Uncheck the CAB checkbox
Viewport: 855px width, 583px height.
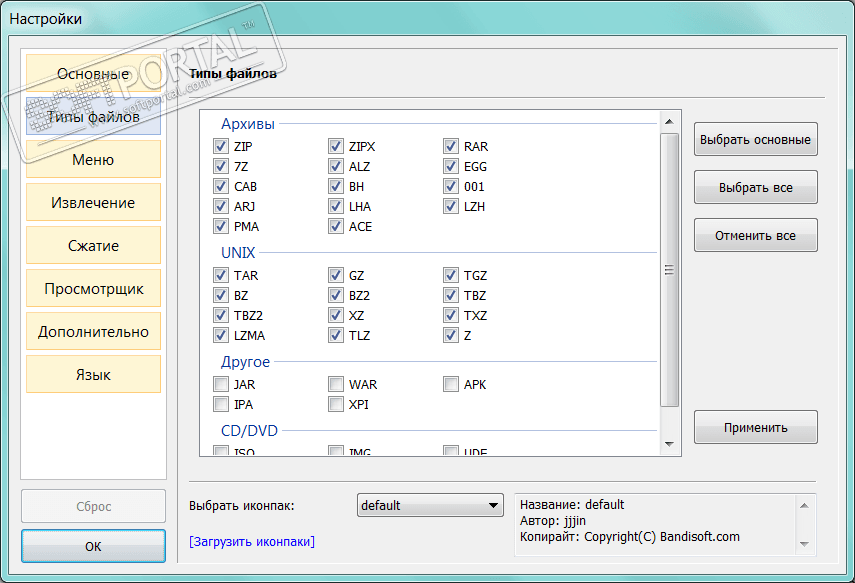(221, 187)
